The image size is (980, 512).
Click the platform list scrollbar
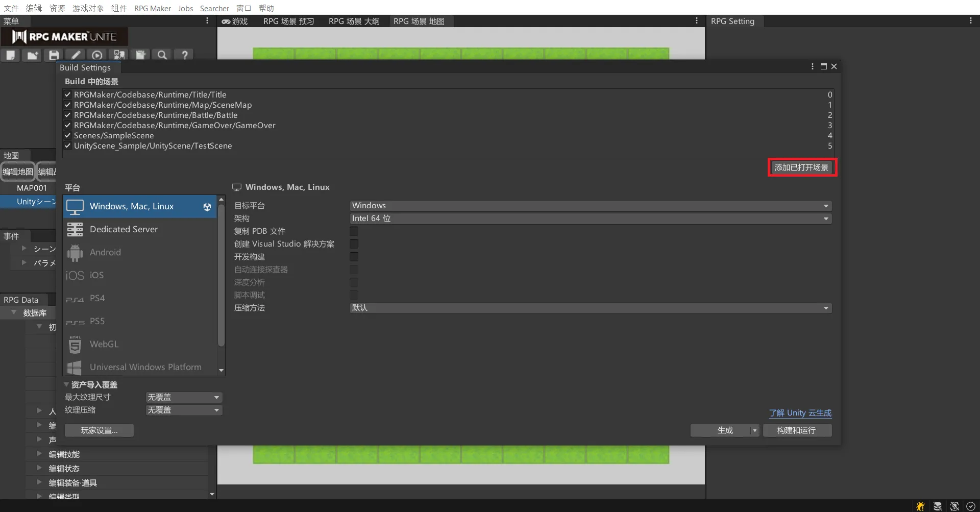pyautogui.click(x=221, y=276)
